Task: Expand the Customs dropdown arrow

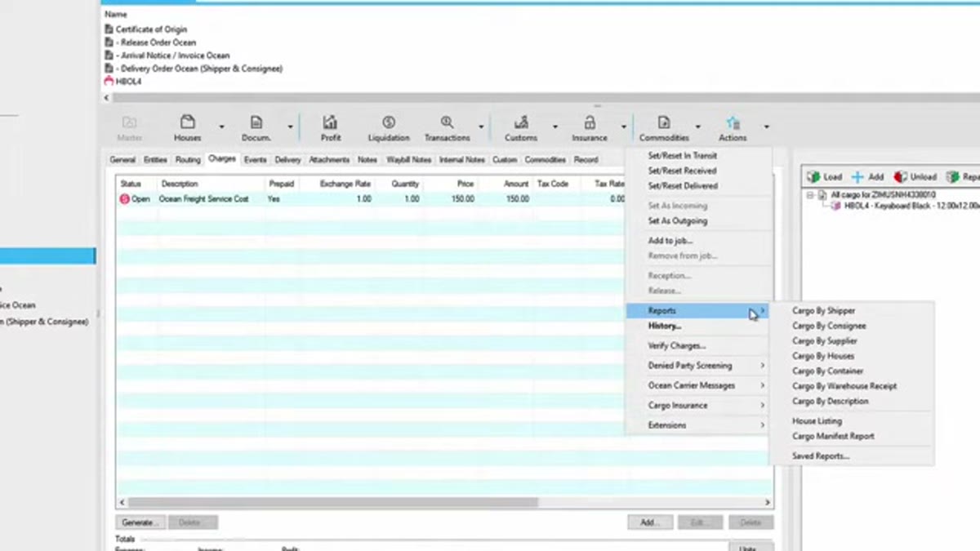Action: point(555,127)
